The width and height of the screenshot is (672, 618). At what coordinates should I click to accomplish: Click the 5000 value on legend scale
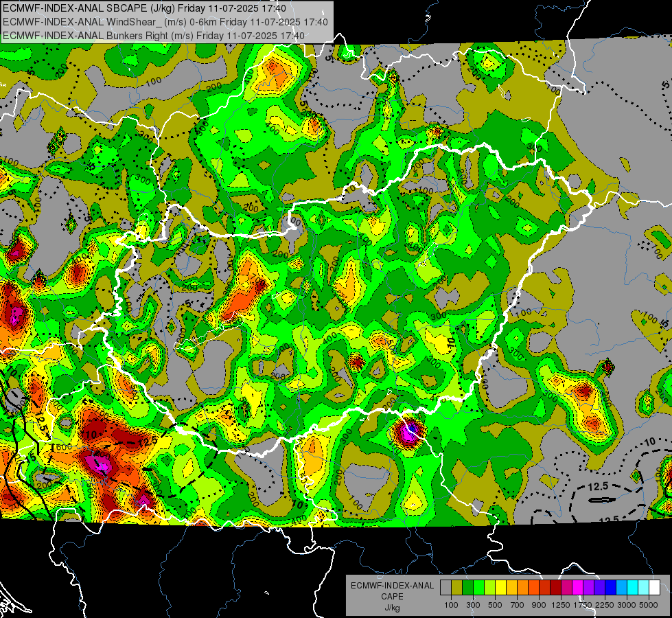(649, 605)
